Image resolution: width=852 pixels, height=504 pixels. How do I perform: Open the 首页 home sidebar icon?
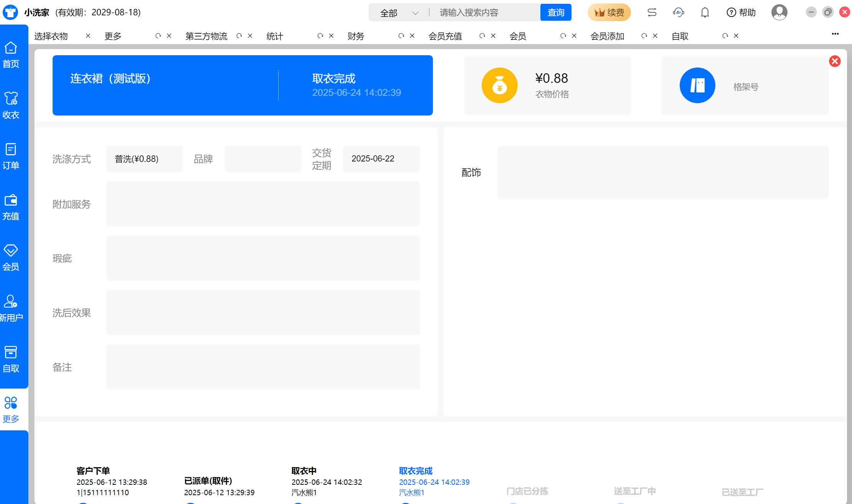[x=11, y=48]
